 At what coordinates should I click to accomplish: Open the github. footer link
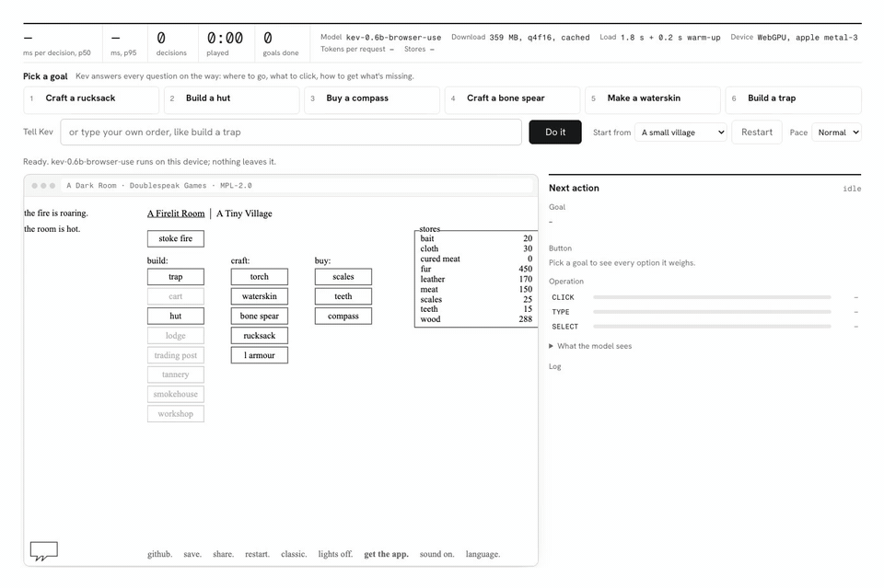(x=159, y=554)
